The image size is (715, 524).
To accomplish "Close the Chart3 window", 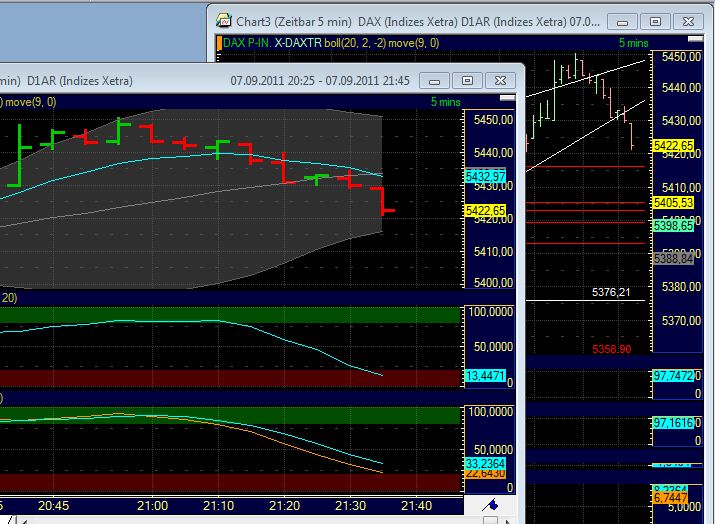I will tap(688, 22).
